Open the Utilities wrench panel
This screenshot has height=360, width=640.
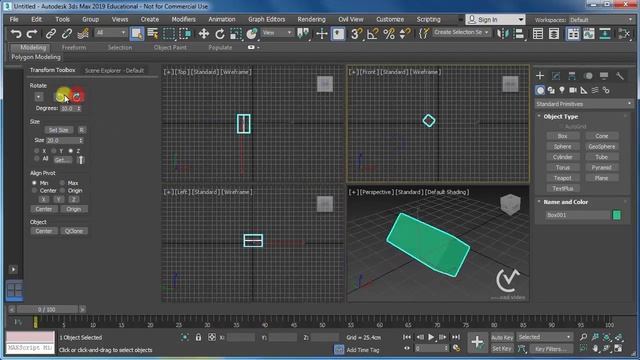(x=620, y=76)
